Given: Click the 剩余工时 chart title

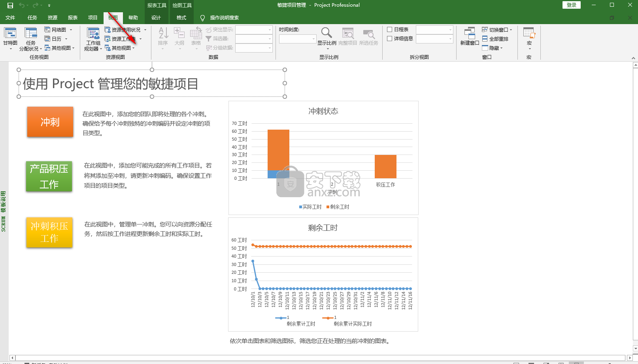Looking at the screenshot, I should [x=323, y=228].
